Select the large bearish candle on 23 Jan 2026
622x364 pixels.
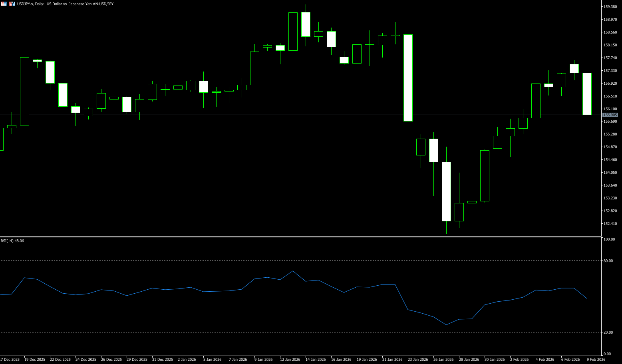(408, 78)
